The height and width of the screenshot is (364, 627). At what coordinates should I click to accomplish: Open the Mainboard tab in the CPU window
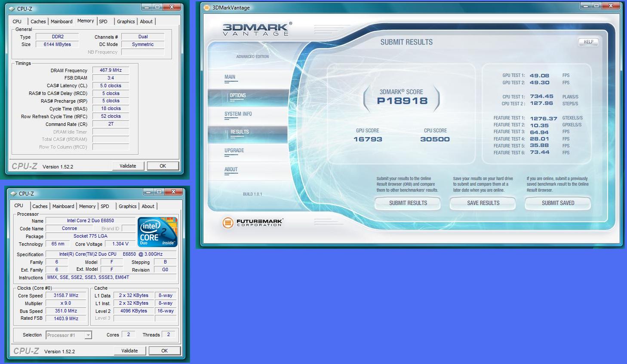63,206
